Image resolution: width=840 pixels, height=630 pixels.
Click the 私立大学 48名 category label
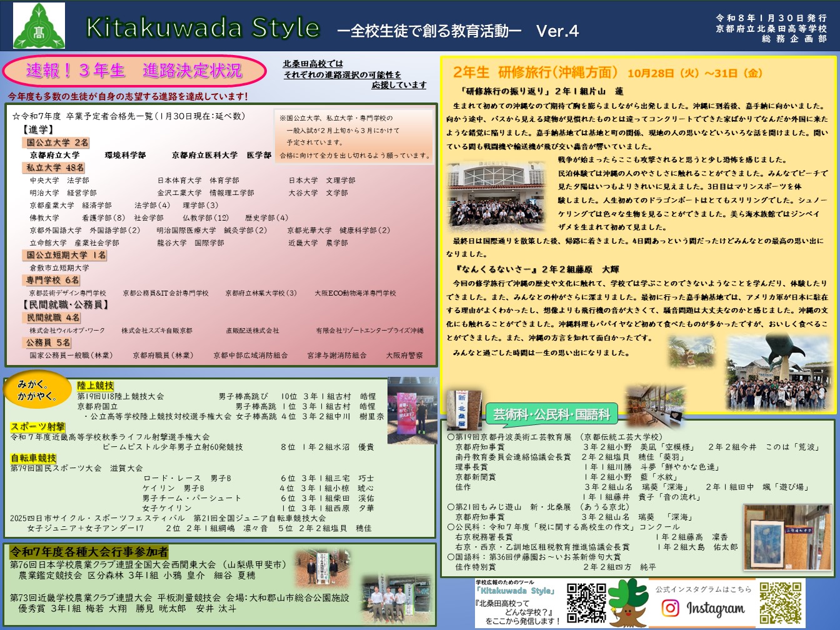click(54, 167)
